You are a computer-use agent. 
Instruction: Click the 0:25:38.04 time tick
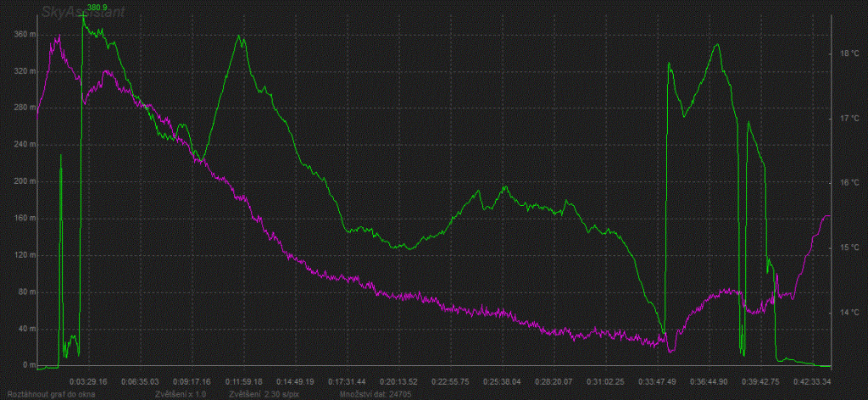(x=501, y=381)
